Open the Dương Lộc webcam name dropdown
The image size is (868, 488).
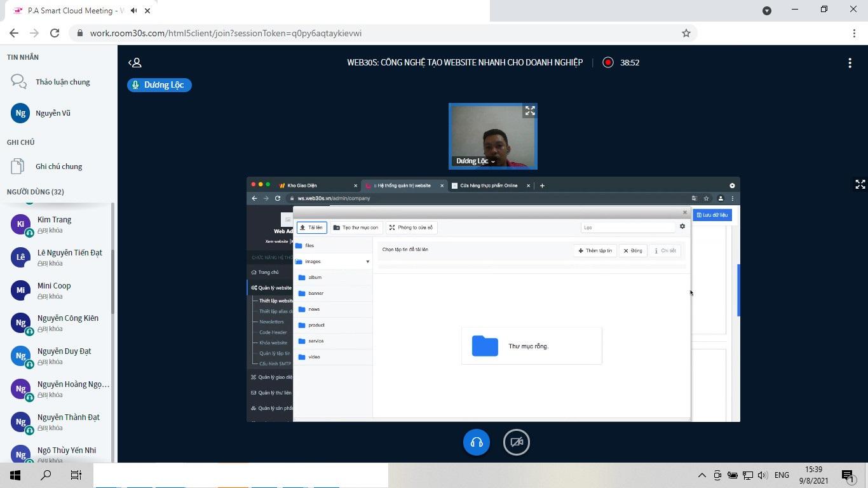click(x=475, y=161)
